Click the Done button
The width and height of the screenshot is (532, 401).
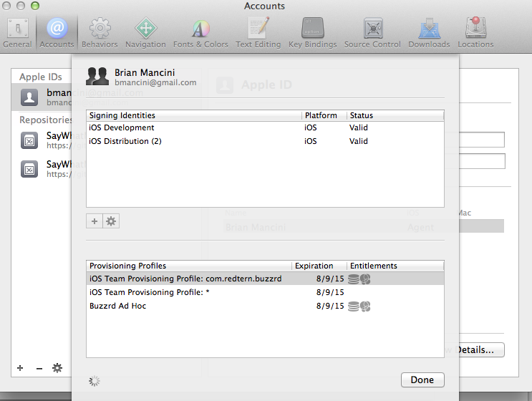[x=422, y=380]
